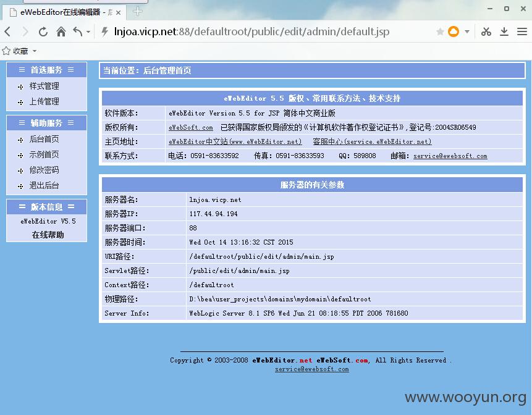Expand the undo arrow dropdown

(88, 32)
